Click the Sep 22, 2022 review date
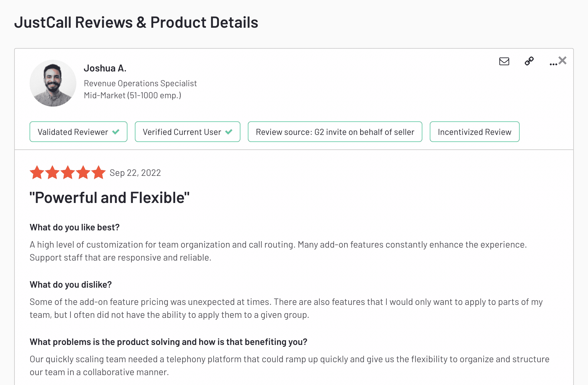The width and height of the screenshot is (588, 385). [x=135, y=173]
